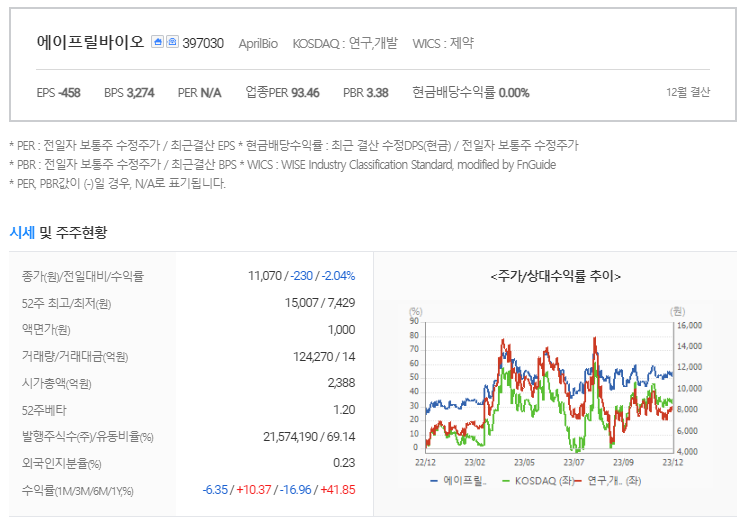744x517 pixels.
Task: Click the 52주 최고/최저 value 15,007 / 7,429
Action: click(x=320, y=303)
